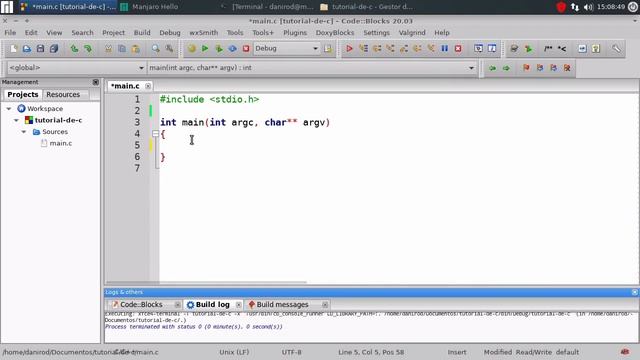Start debugging with the red arrow icon

coord(349,49)
